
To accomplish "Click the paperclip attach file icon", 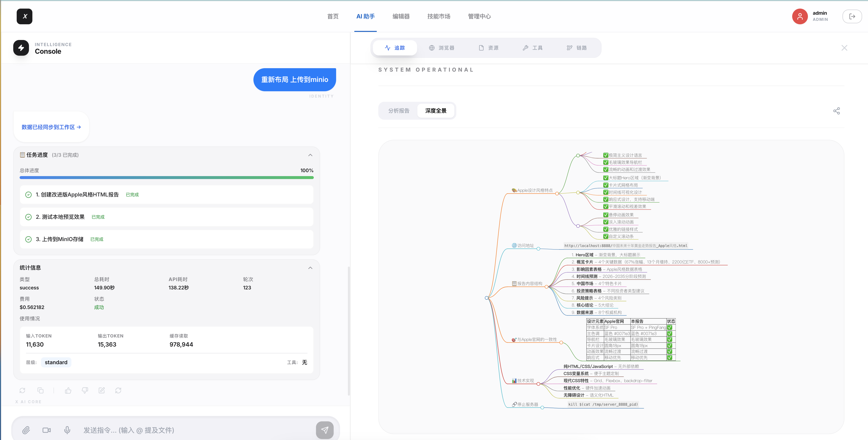I will pos(26,430).
